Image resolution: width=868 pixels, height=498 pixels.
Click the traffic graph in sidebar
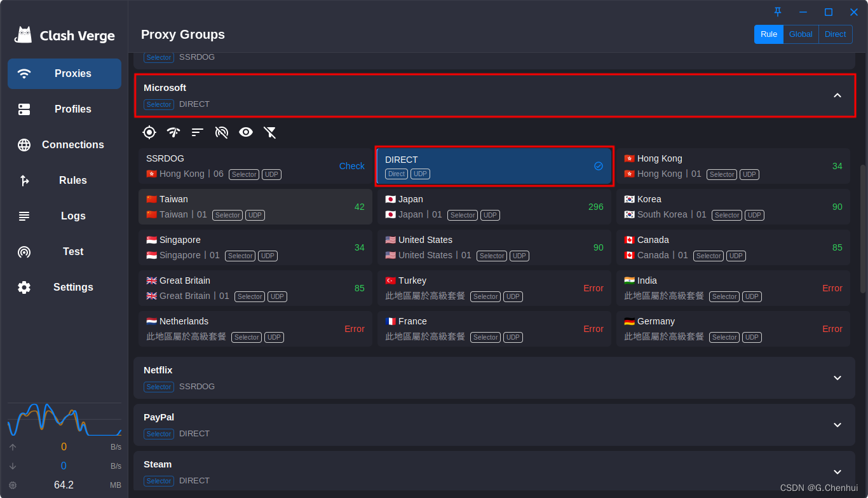click(x=64, y=419)
